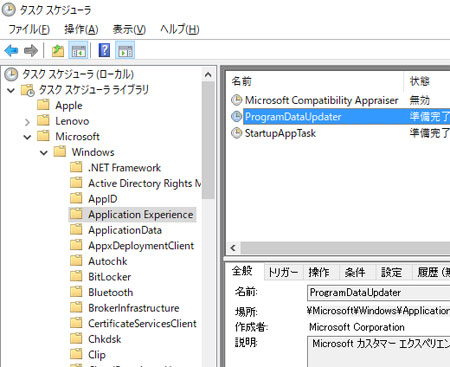Select the Clip folder
The width and height of the screenshot is (450, 367).
coord(88,355)
